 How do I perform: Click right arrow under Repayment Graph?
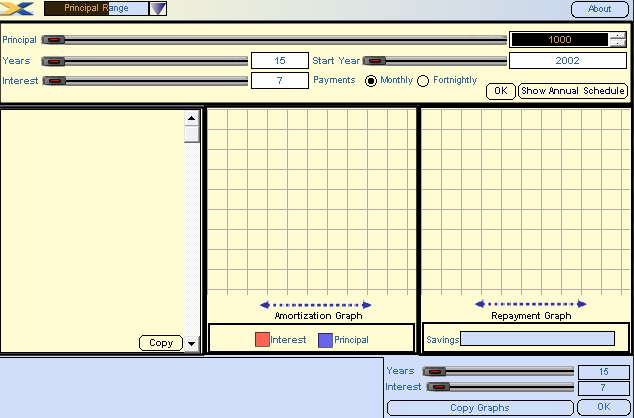pyautogui.click(x=581, y=304)
